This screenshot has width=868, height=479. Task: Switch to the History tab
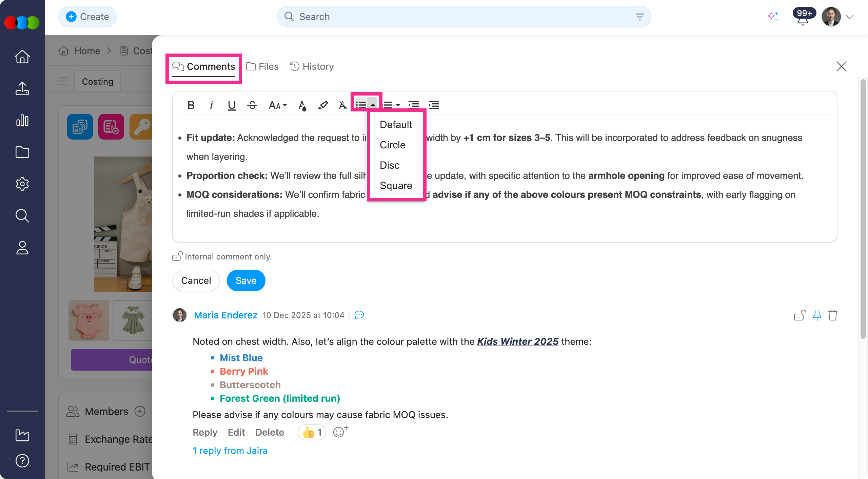point(312,66)
